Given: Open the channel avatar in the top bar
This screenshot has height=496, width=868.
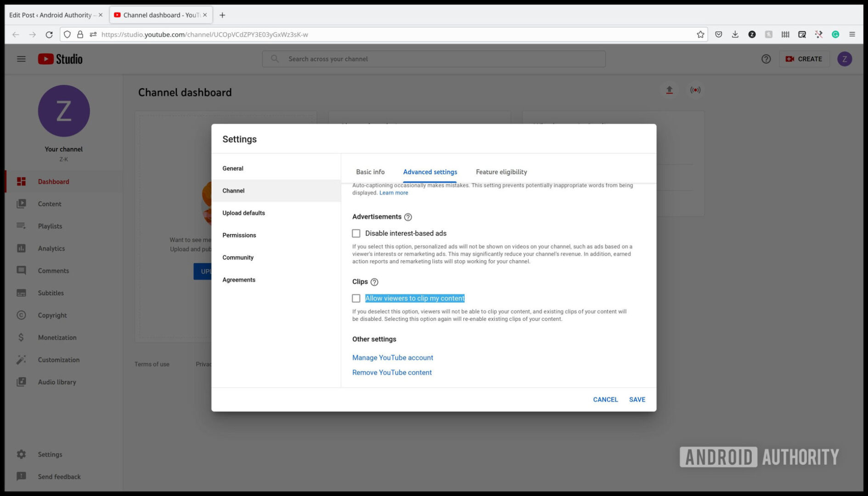Looking at the screenshot, I should click(845, 59).
